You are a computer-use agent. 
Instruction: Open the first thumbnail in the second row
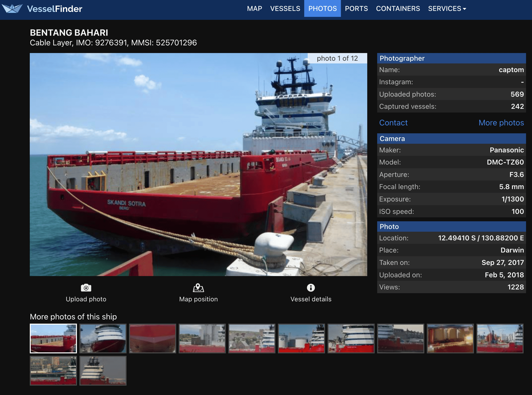(53, 371)
